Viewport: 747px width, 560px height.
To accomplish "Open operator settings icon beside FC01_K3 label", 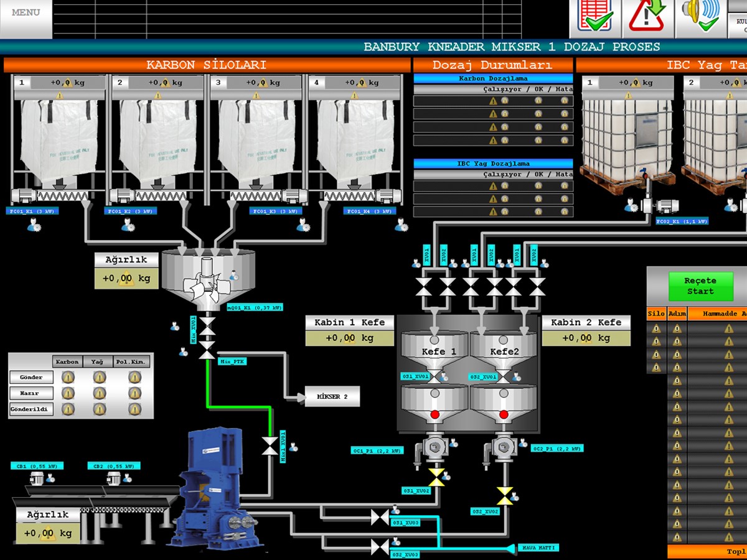I will click(303, 225).
